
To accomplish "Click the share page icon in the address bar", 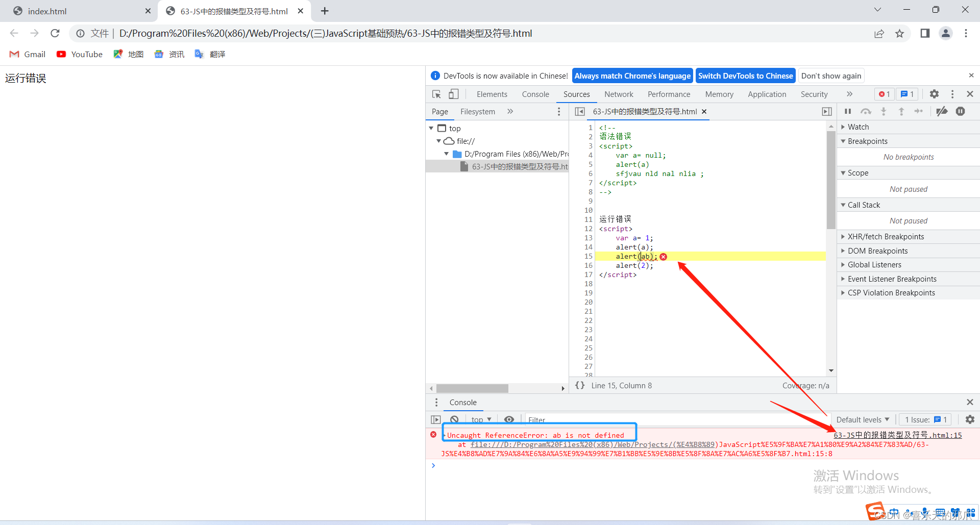I will coord(879,33).
